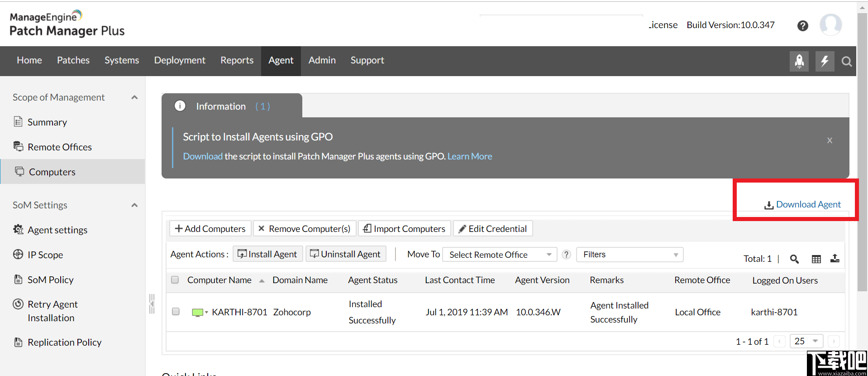Viewport: 868px width, 376px height.
Task: Open the Admin tab
Action: point(322,60)
